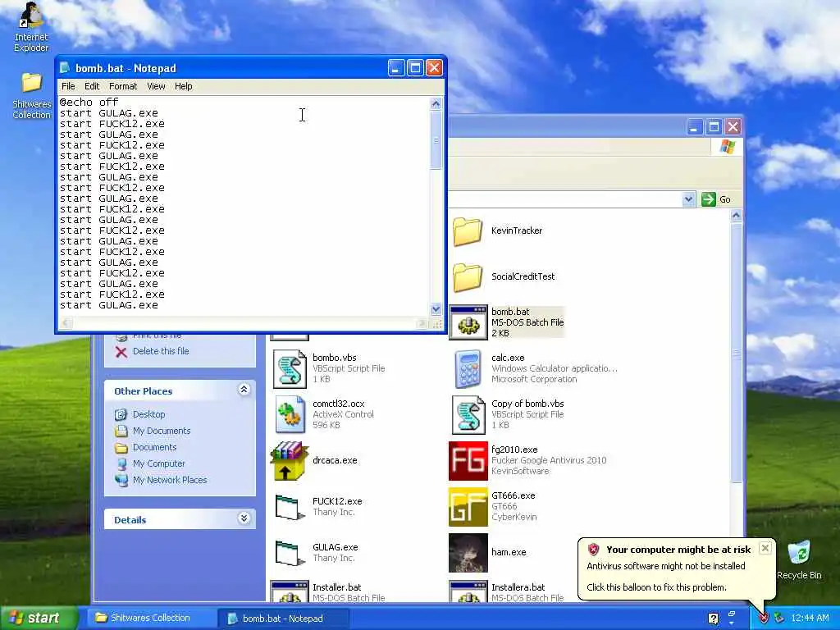Open Documents link in Other Places
The width and height of the screenshot is (840, 630).
tap(154, 447)
